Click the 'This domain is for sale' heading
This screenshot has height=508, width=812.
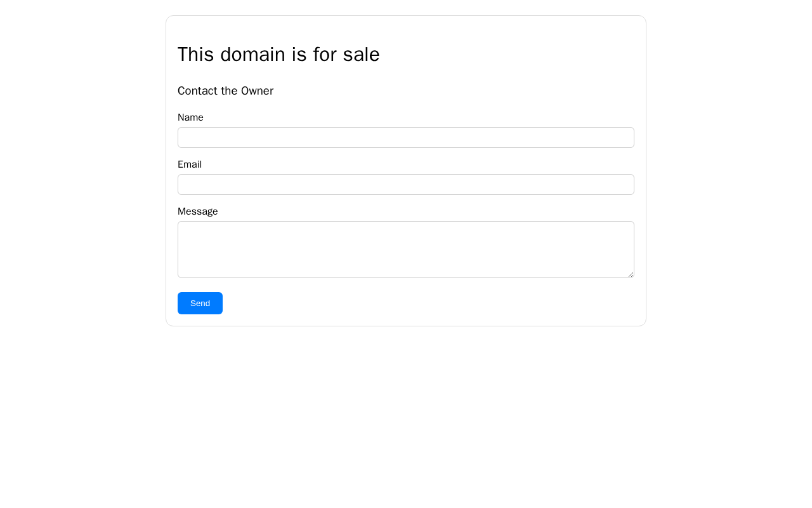click(x=278, y=55)
